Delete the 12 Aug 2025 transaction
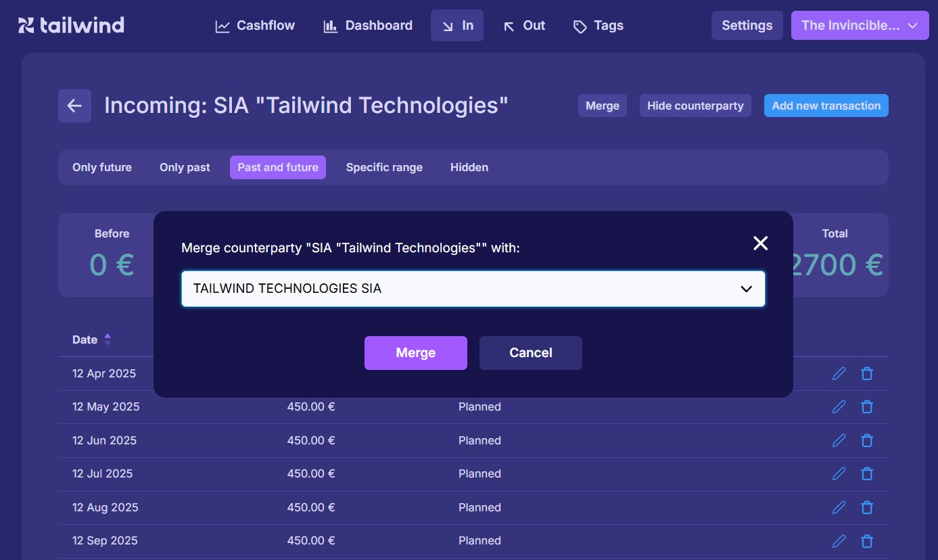The width and height of the screenshot is (938, 560). point(867,507)
